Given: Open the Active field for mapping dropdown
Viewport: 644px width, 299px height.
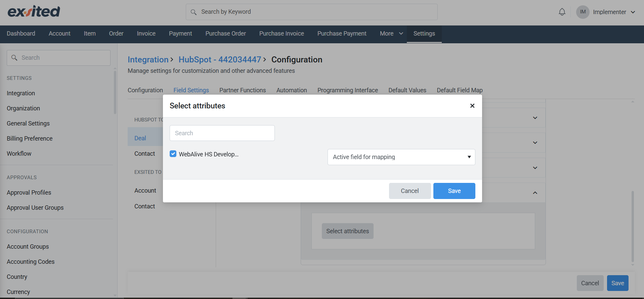Looking at the screenshot, I should pos(401,157).
